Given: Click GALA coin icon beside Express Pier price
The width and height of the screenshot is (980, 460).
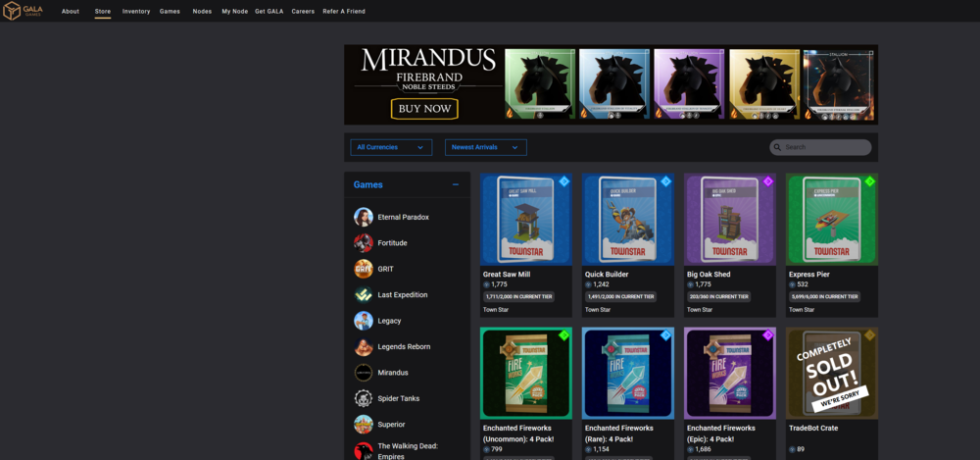Looking at the screenshot, I should [792, 284].
